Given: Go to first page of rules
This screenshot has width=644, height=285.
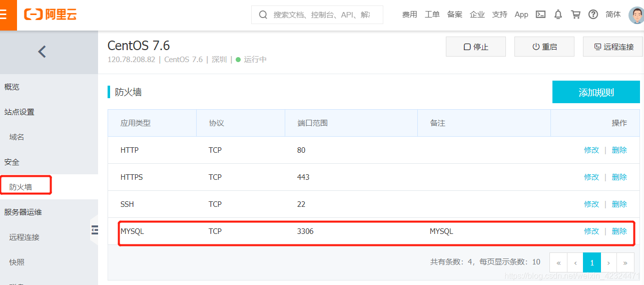Looking at the screenshot, I should coord(558,262).
